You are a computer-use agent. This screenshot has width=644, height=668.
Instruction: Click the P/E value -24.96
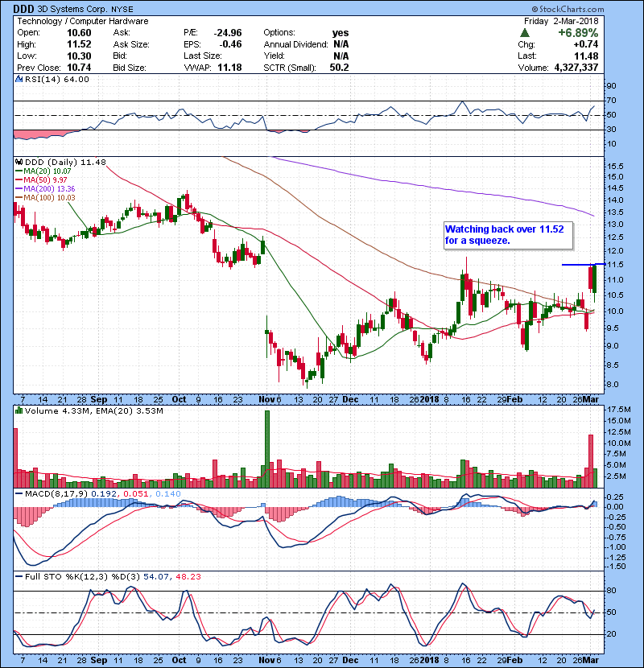[228, 33]
